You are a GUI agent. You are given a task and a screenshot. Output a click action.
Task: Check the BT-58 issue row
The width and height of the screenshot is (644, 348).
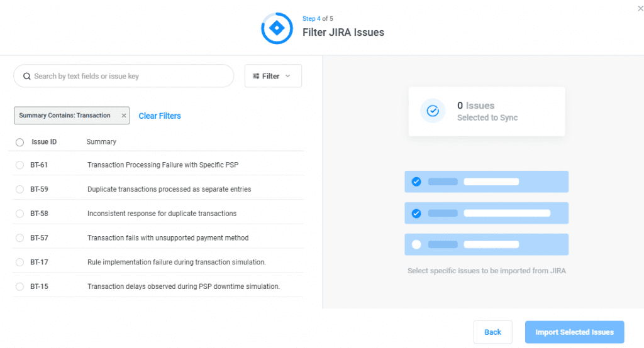click(19, 214)
